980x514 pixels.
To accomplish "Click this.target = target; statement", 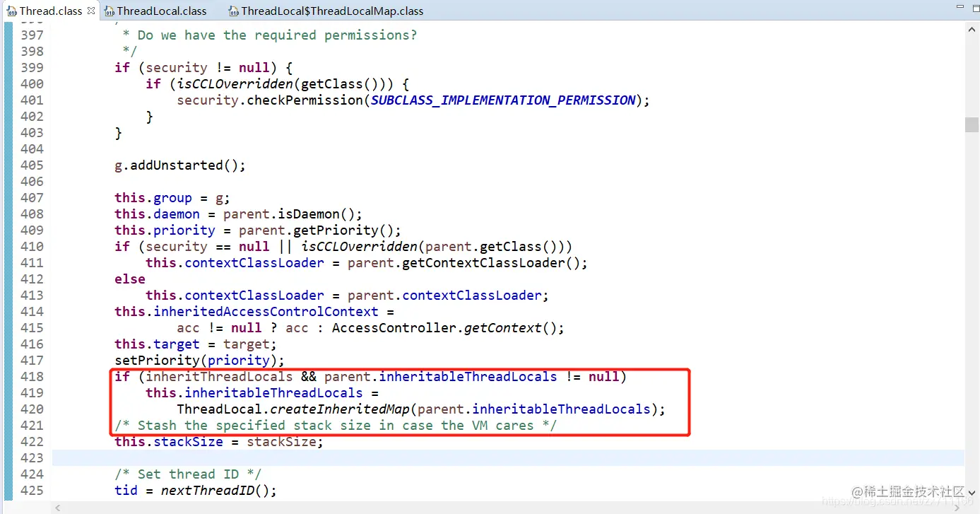I will [x=196, y=344].
